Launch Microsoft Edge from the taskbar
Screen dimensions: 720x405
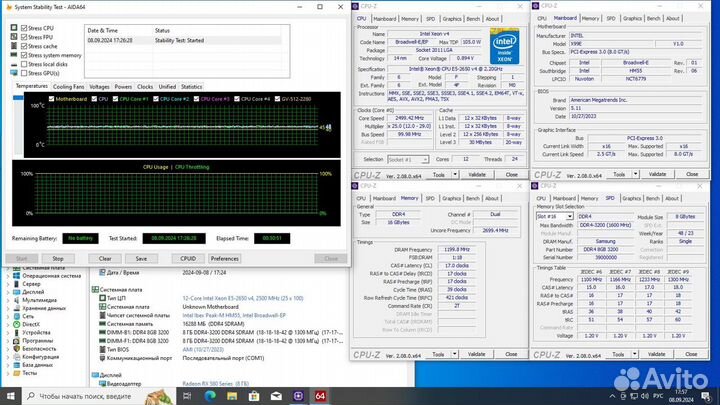(210, 396)
